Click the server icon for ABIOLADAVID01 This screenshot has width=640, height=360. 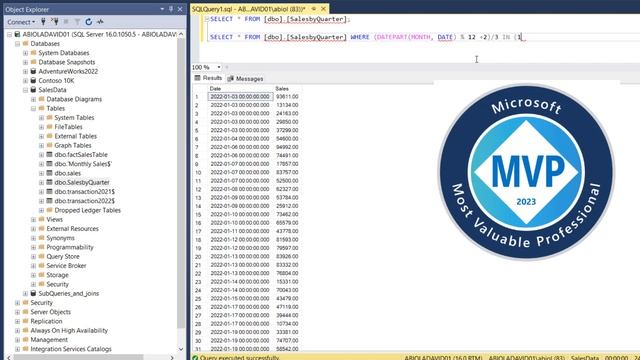click(x=17, y=34)
